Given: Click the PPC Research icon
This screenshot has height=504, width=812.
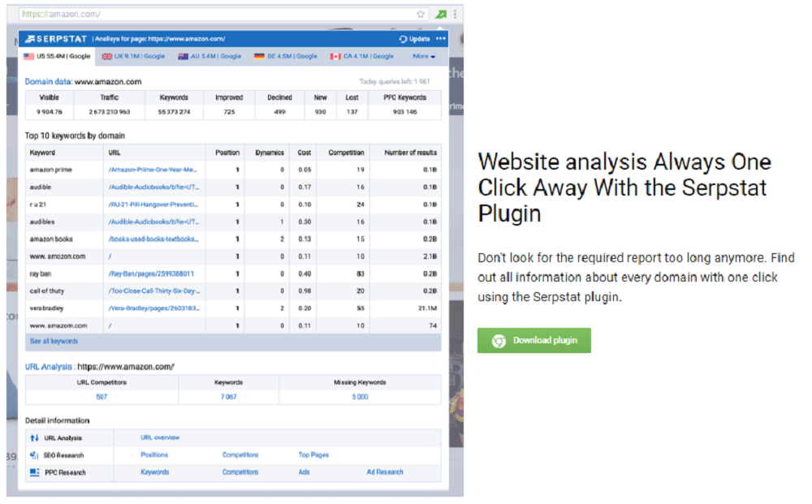Looking at the screenshot, I should [33, 472].
